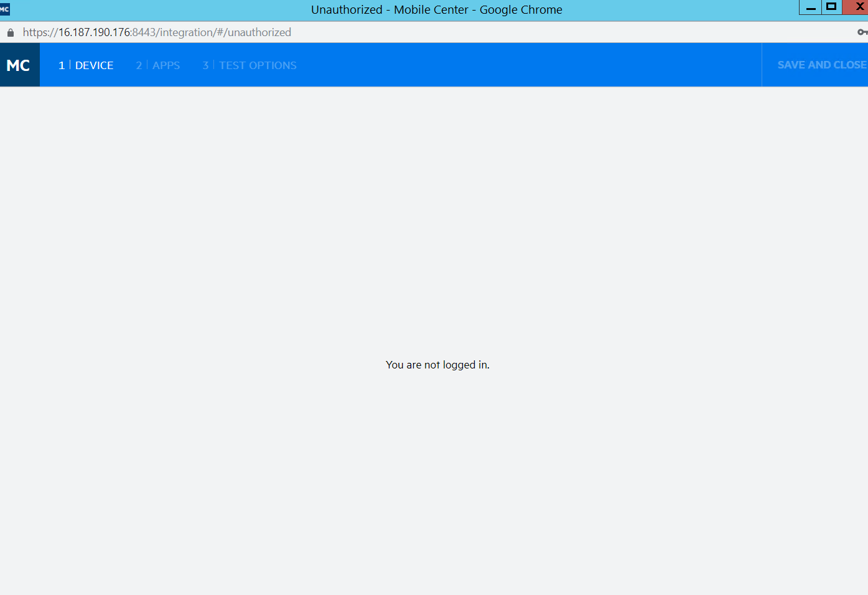Click the IP address 16.187.190.176 in the URL

click(x=95, y=32)
